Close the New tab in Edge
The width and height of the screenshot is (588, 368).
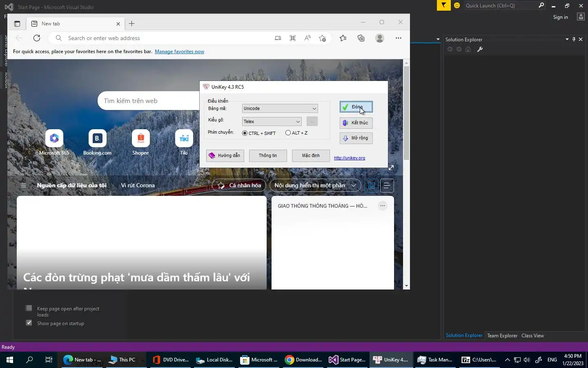118,24
